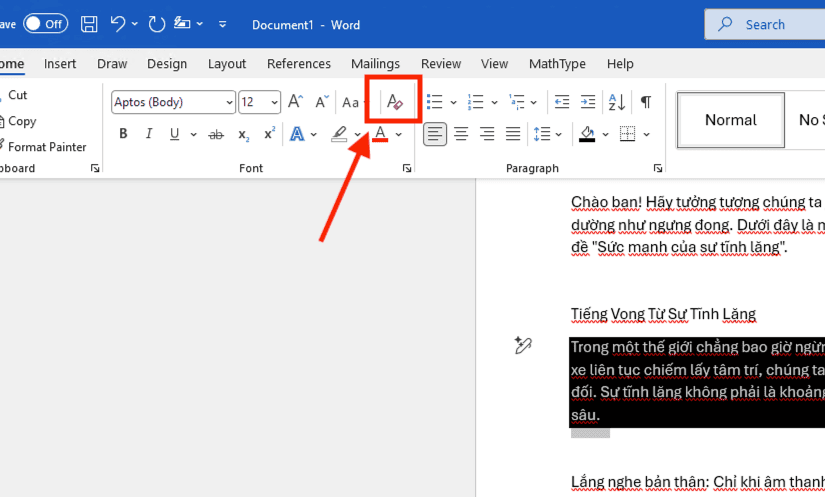Click the Borders icon

627,134
